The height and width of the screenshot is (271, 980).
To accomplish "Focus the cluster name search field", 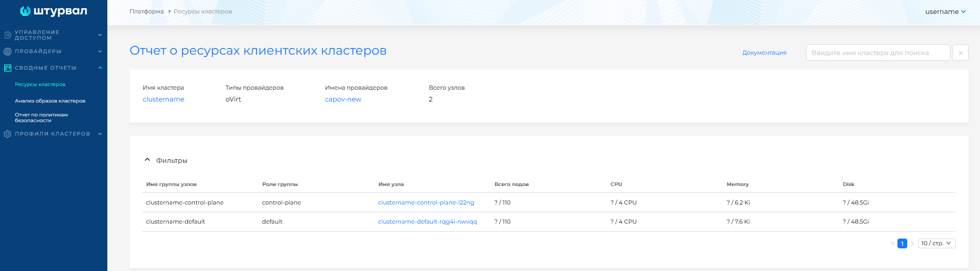I will point(878,53).
